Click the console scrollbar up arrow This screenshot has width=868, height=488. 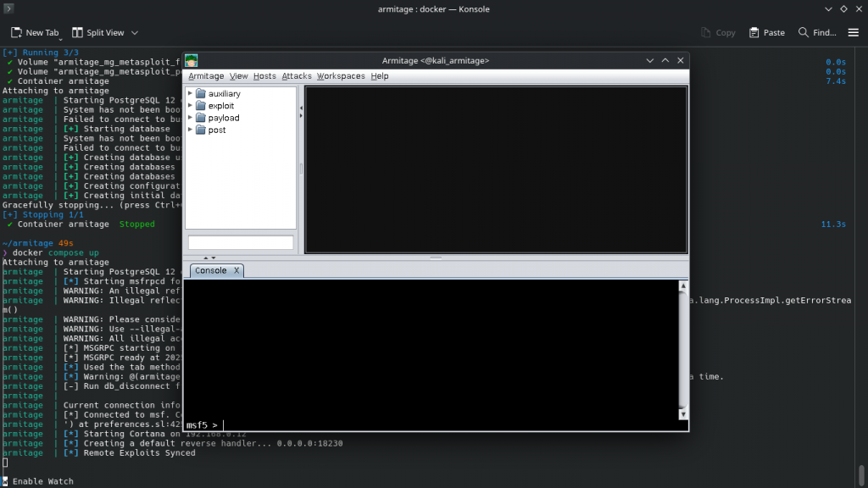tap(683, 286)
